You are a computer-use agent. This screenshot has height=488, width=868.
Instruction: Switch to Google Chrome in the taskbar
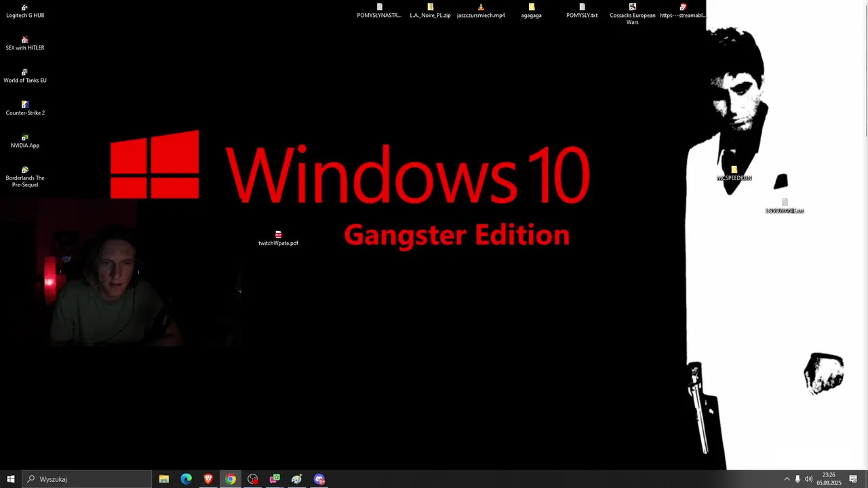[231, 479]
